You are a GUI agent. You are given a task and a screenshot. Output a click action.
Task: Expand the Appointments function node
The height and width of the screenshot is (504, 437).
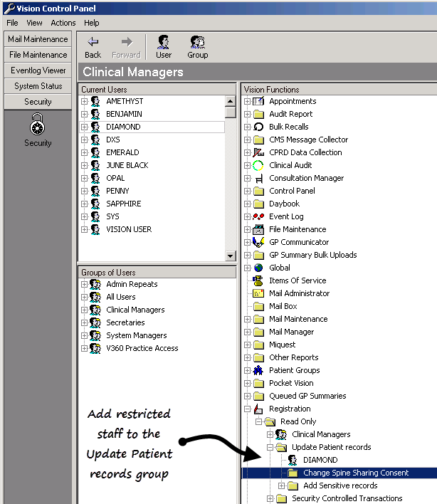pos(247,101)
